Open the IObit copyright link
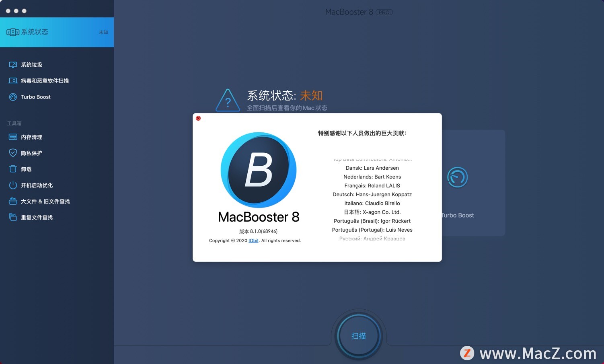The image size is (604, 364). [x=253, y=241]
